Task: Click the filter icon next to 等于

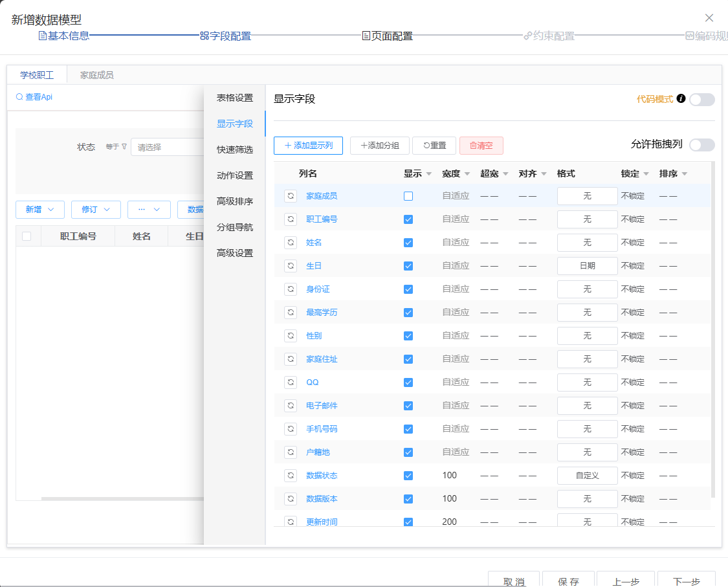Action: click(x=124, y=147)
